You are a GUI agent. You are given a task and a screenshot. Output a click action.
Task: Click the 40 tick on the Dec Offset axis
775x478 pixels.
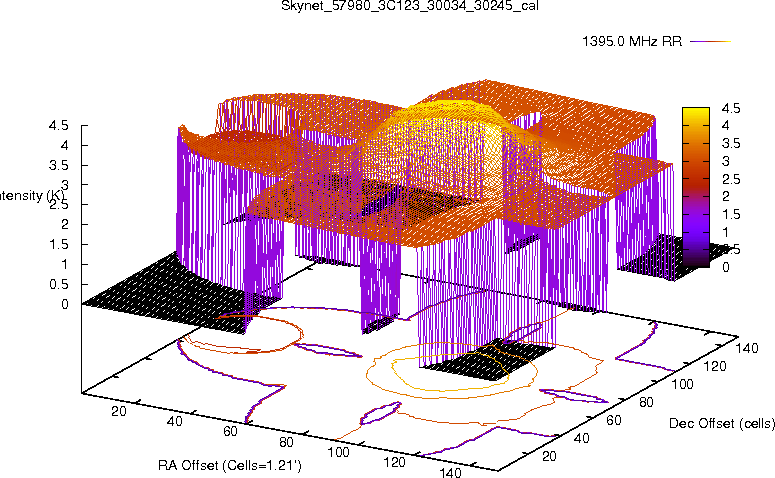581,438
